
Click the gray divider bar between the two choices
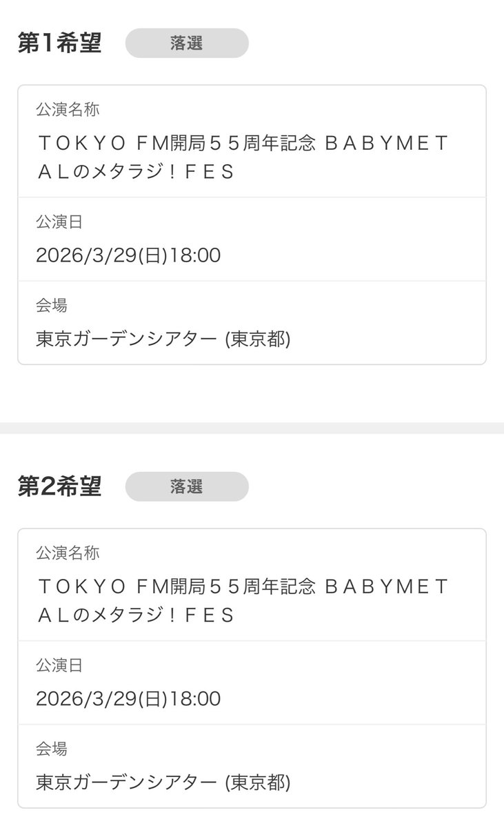tap(252, 428)
